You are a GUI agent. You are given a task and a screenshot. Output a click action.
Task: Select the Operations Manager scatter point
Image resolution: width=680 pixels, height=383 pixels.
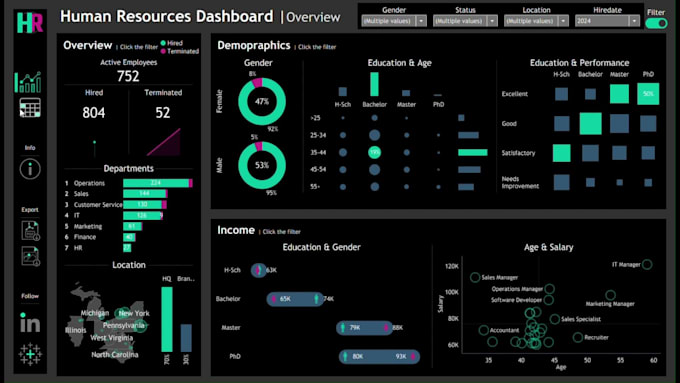pyautogui.click(x=549, y=289)
